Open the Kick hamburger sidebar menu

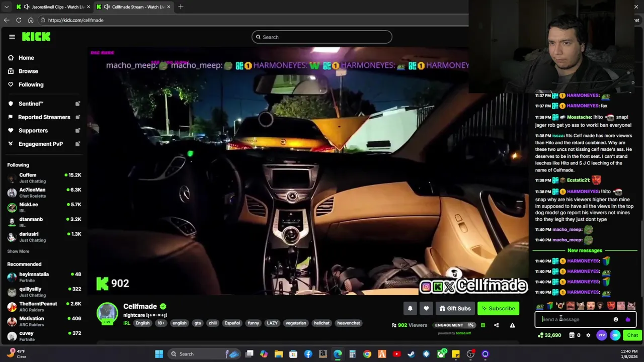(12, 37)
